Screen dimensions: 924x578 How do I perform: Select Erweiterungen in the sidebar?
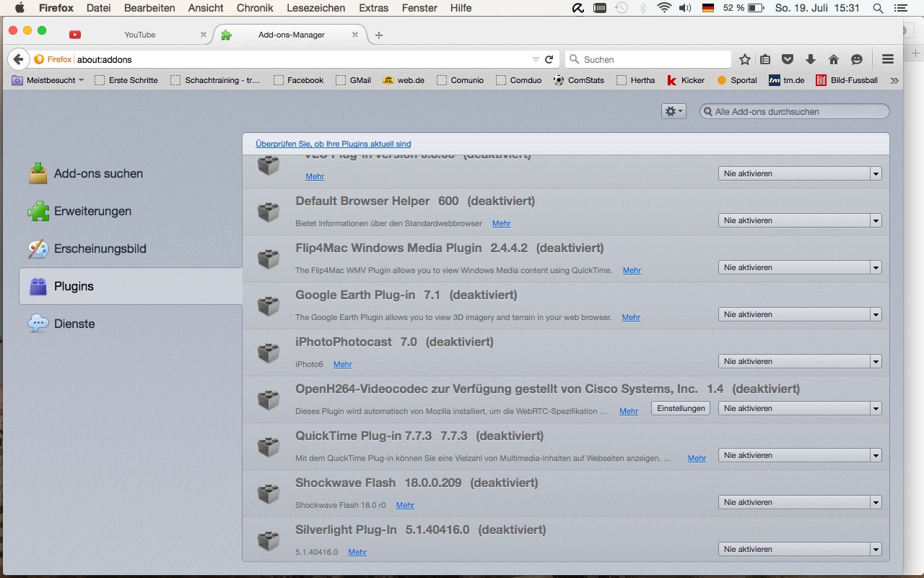click(x=92, y=211)
